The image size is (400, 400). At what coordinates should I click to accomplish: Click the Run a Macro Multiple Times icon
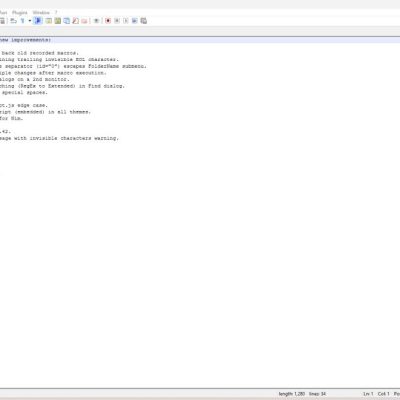[135, 21]
